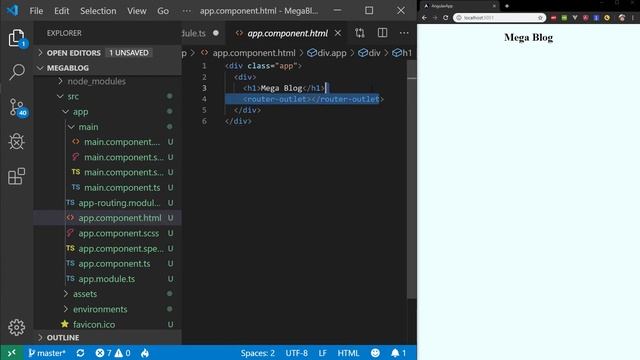The height and width of the screenshot is (360, 640).
Task: Click the yellow extension icon in browser toolbar
Action: click(607, 18)
